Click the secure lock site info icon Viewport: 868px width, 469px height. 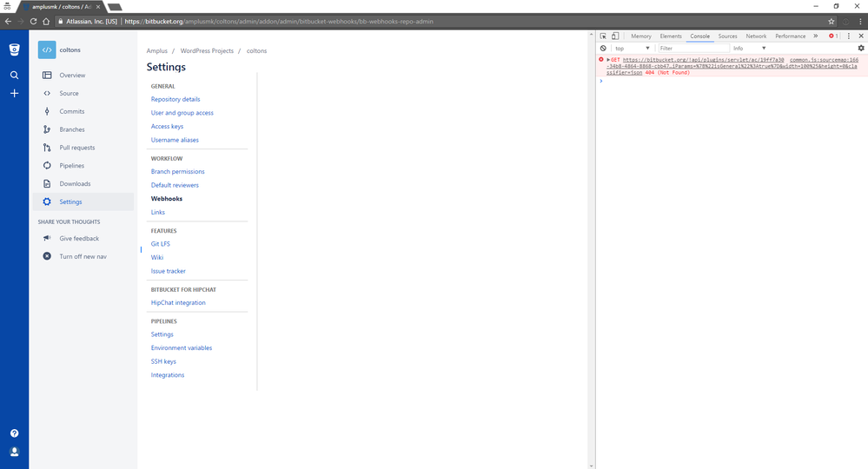tap(61, 22)
